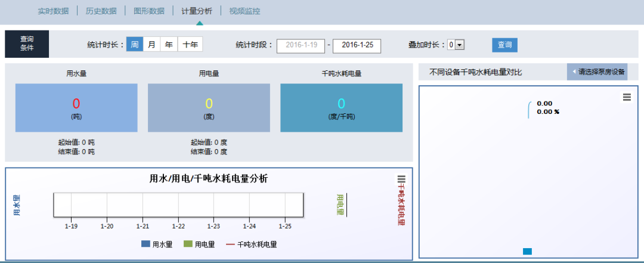Click the 起始值: 0 吨 text
Viewport: 644px width, 263px height.
pos(76,143)
